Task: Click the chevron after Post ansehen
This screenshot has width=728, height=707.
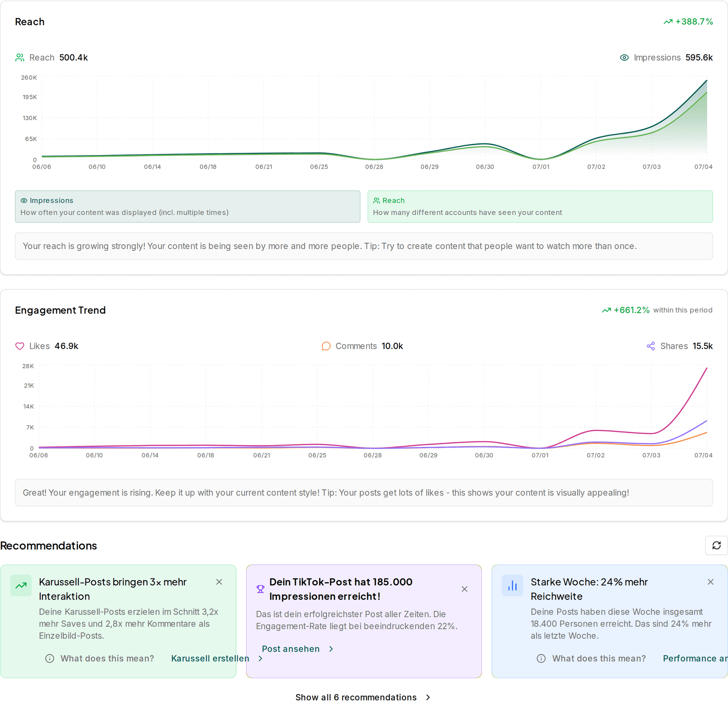Action: pyautogui.click(x=331, y=649)
